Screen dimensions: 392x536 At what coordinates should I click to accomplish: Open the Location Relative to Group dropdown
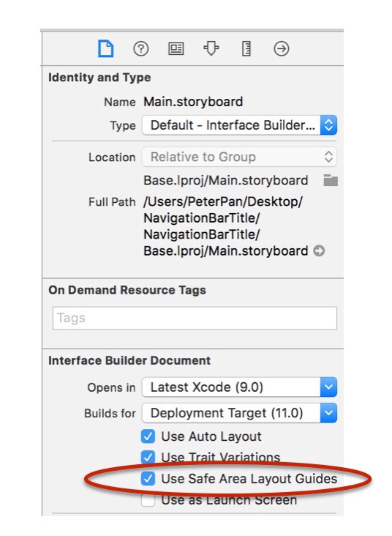[240, 157]
